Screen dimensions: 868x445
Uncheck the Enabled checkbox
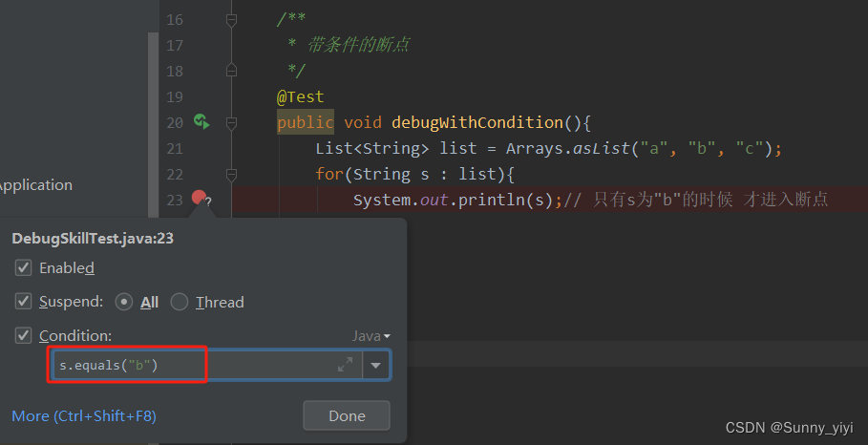pyautogui.click(x=23, y=268)
